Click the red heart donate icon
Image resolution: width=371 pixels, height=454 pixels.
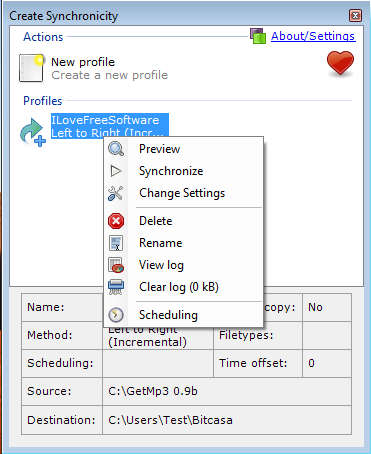(x=340, y=63)
